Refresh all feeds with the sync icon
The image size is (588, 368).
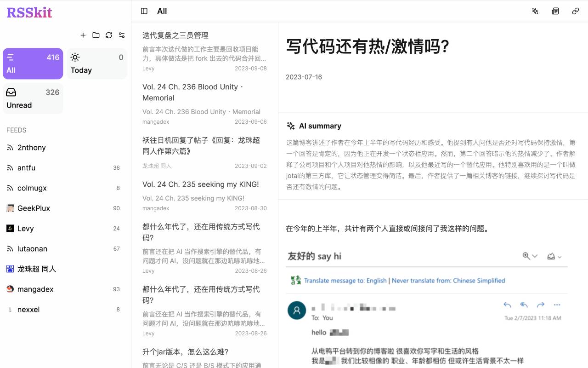click(x=109, y=35)
